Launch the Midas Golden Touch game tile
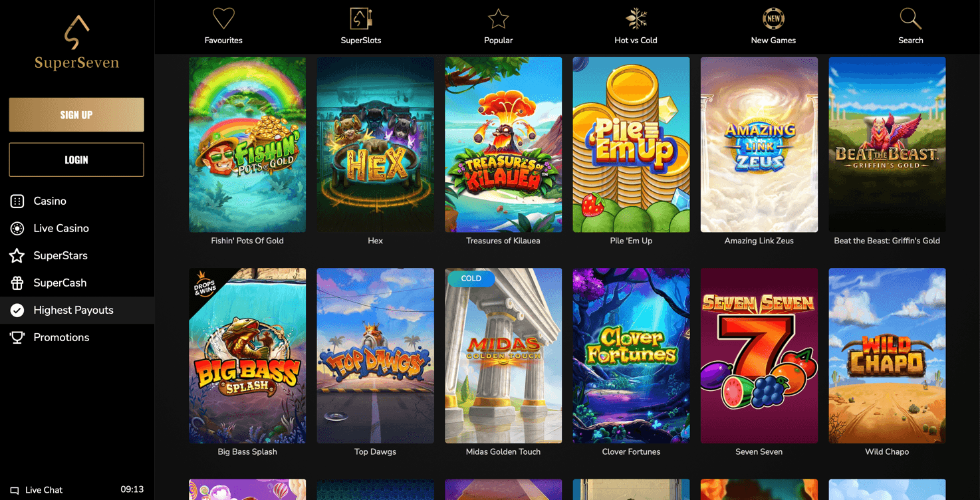Screen dimensions: 980x500 [503, 356]
